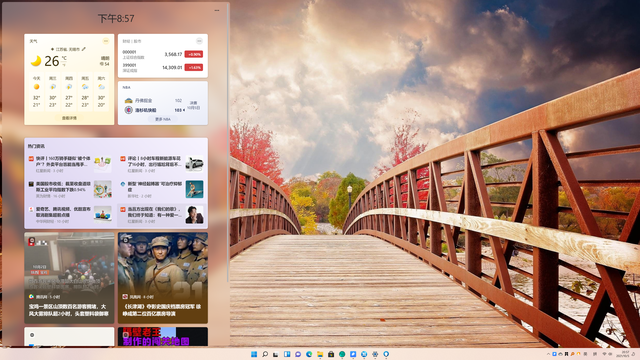The image size is (640, 360).
Task: Open the light bulb Tips taskbar app
Action: point(386,354)
